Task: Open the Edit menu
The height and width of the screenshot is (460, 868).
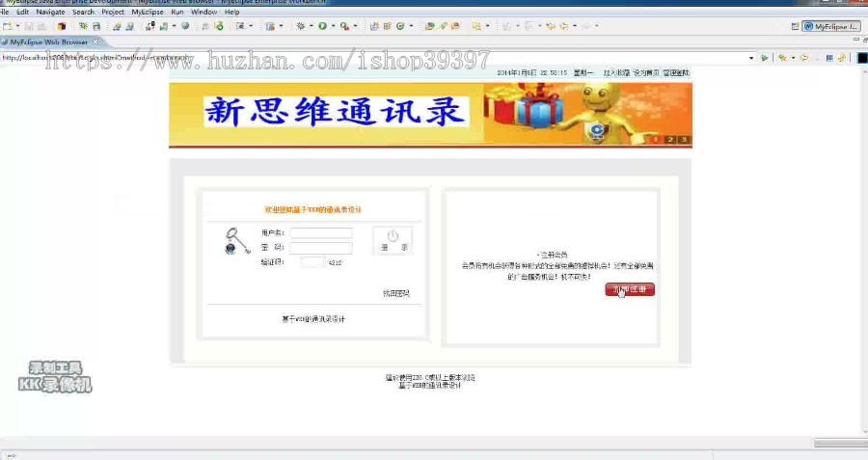Action: pos(23,12)
